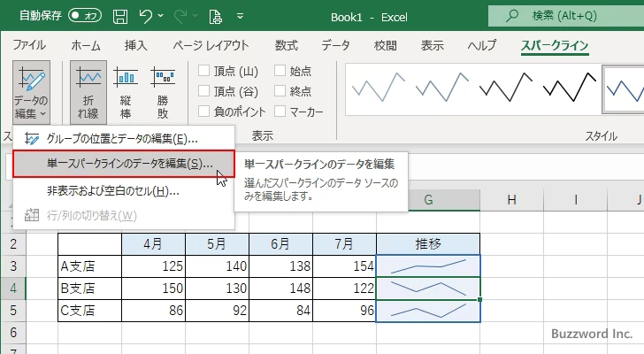
Task: Pick the third black sparkline style
Action: tap(506, 88)
